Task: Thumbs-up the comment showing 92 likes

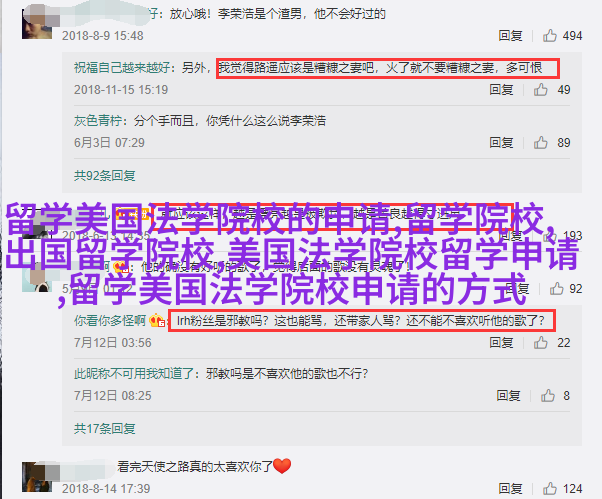Action: coord(556,289)
